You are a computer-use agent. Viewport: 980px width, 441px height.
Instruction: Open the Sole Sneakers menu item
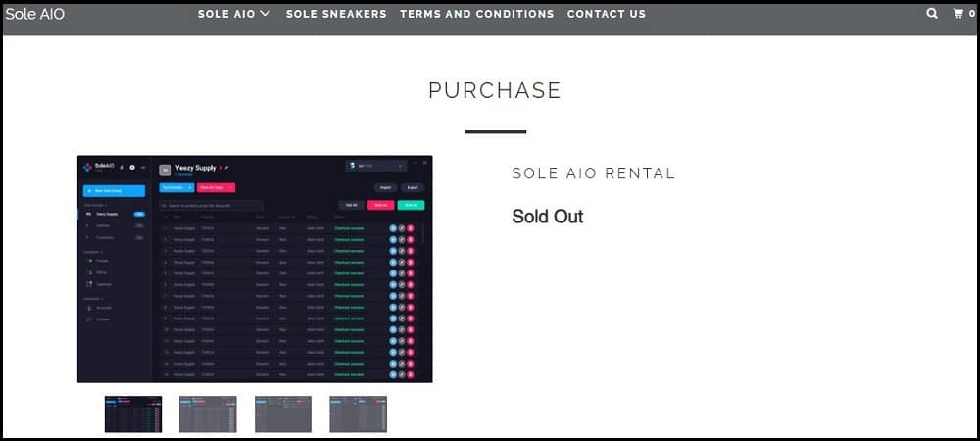[x=336, y=13]
